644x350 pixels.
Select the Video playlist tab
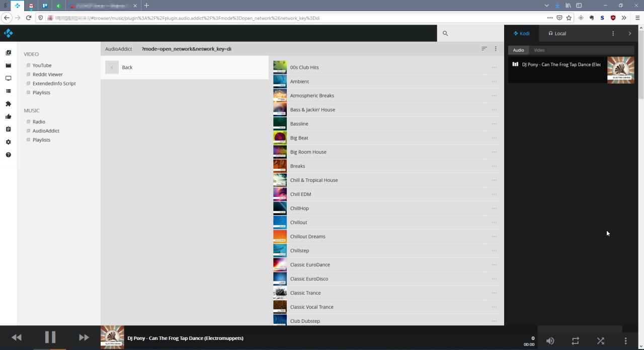point(539,50)
